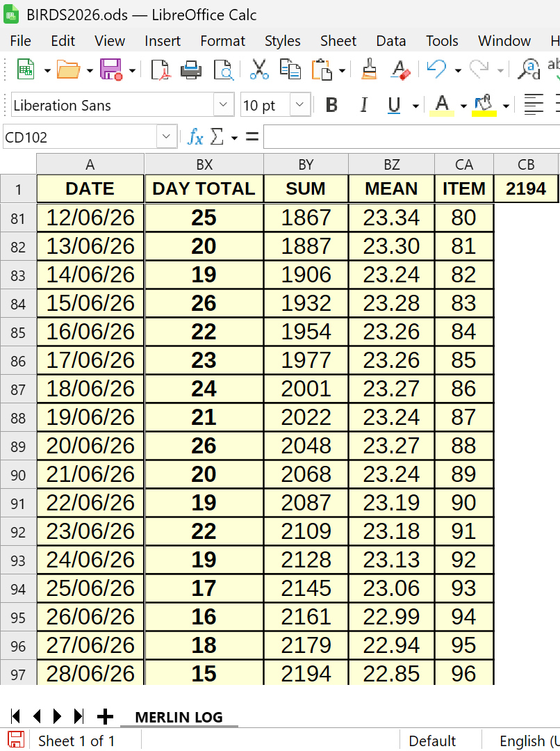Select the DAY TOTAL header cell
Viewport: 560px width, 751px height.
pyautogui.click(x=204, y=188)
